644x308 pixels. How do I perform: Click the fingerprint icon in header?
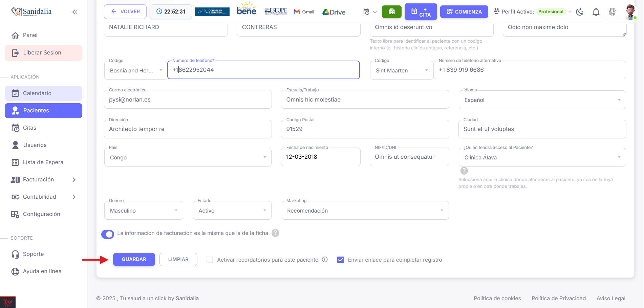(x=612, y=12)
